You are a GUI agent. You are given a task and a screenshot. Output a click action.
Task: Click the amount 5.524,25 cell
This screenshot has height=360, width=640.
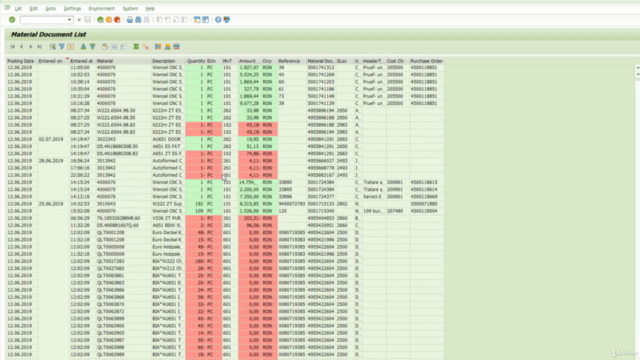(x=249, y=75)
